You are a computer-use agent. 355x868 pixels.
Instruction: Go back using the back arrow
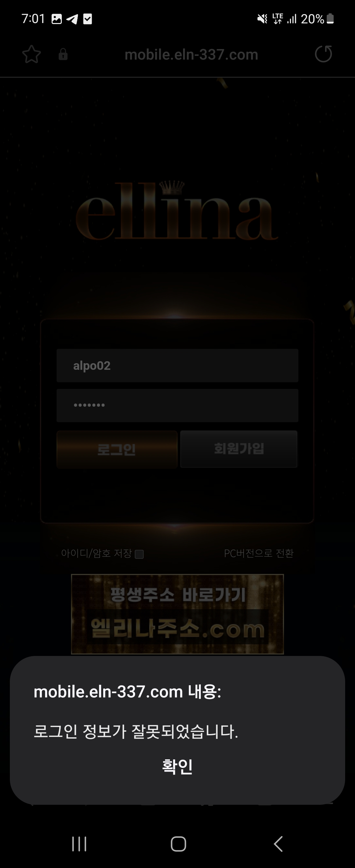[278, 844]
